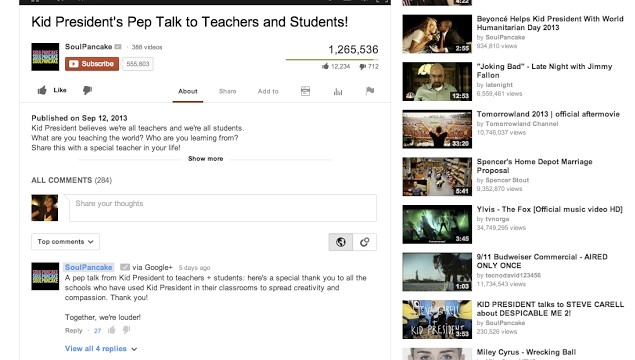Image resolution: width=635 pixels, height=360 pixels.
Task: Click the 1,265,536 view count
Action: [353, 50]
